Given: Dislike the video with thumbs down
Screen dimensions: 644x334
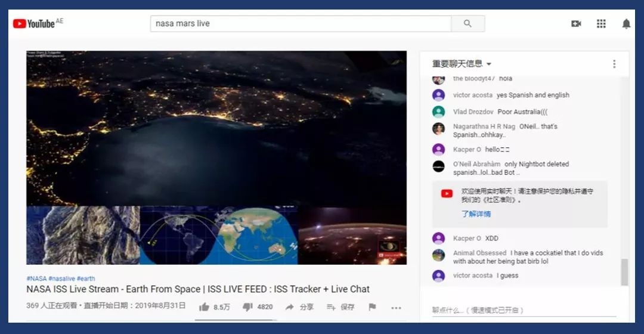Looking at the screenshot, I should (x=247, y=307).
